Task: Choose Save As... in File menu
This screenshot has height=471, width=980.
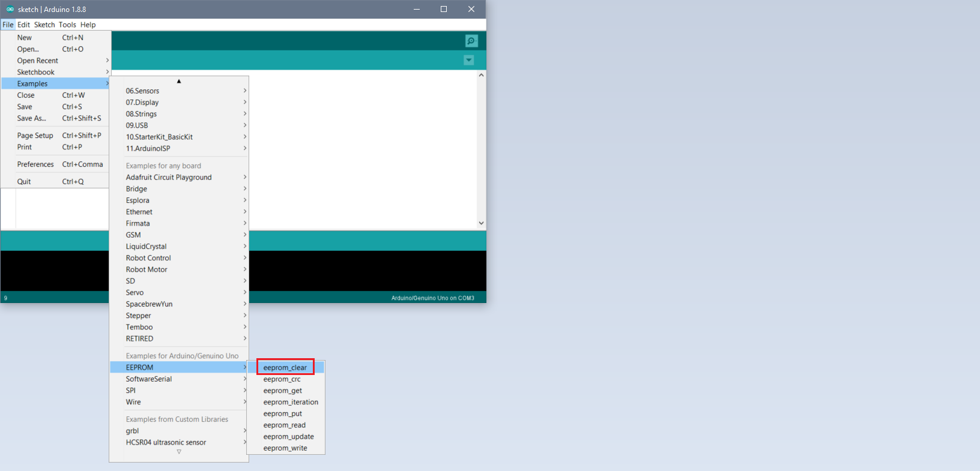Action: point(56,118)
